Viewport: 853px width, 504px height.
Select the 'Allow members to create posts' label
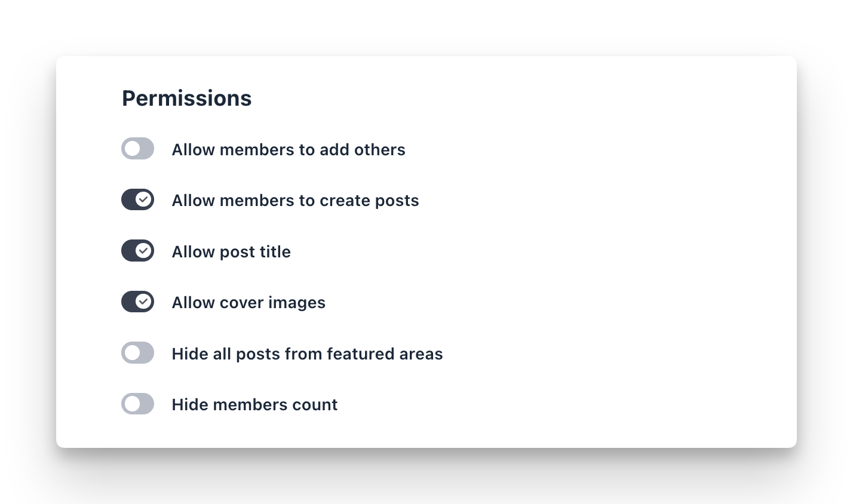(295, 201)
